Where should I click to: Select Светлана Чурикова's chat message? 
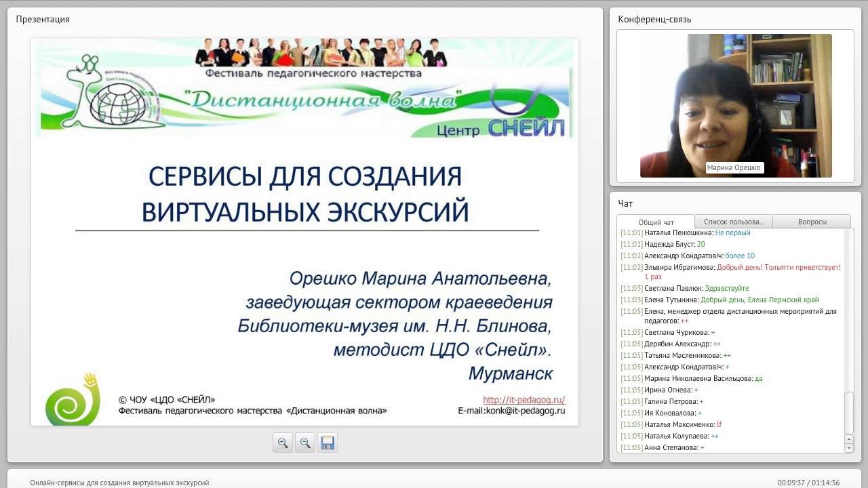[x=667, y=332]
